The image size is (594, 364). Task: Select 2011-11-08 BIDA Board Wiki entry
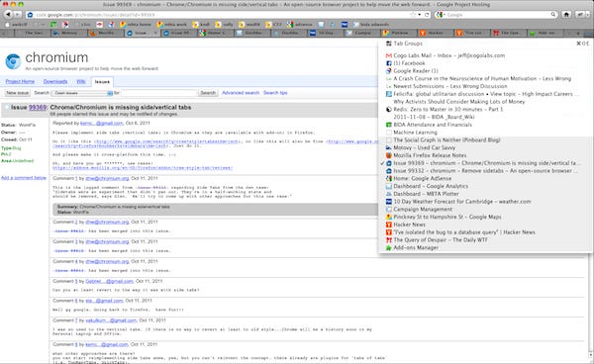485,117
